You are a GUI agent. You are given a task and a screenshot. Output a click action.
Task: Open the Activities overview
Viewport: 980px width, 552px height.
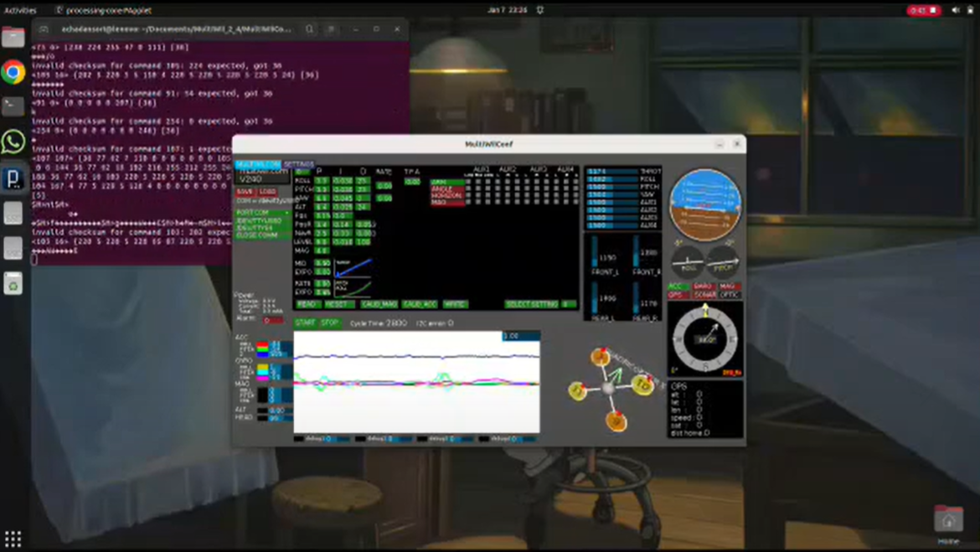[x=20, y=10]
